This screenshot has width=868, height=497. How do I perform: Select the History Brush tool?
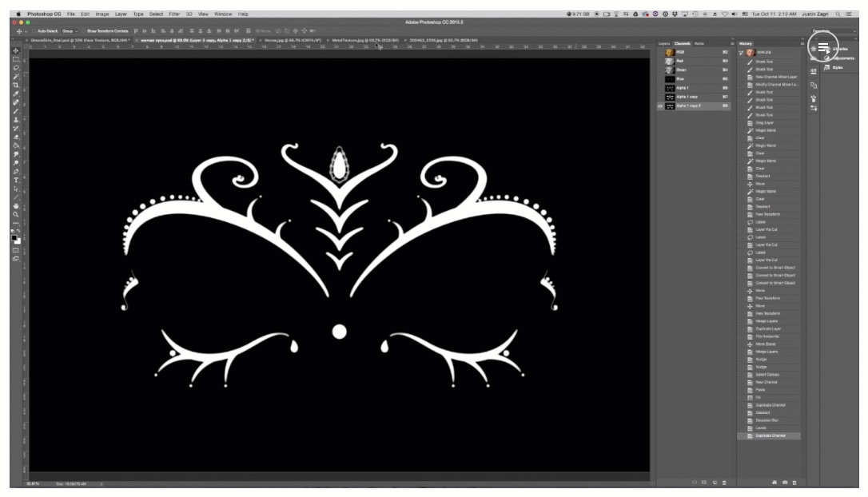(x=16, y=128)
